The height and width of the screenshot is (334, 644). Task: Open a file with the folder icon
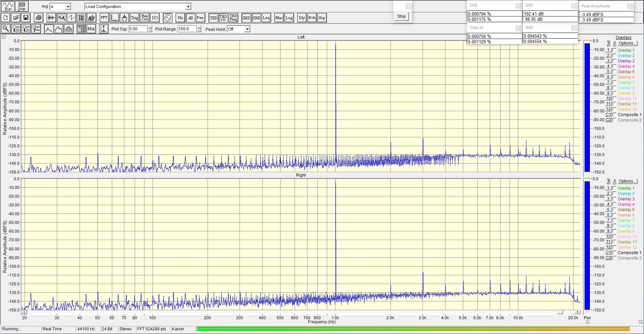pyautogui.click(x=16, y=18)
